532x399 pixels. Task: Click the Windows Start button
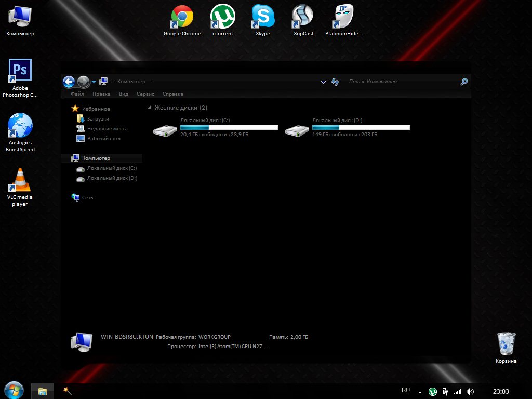tap(14, 390)
